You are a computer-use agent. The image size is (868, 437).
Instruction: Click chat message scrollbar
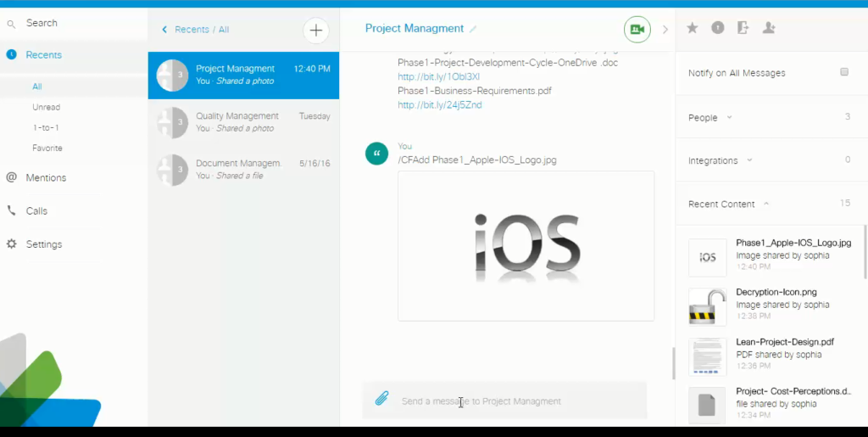[x=674, y=363]
